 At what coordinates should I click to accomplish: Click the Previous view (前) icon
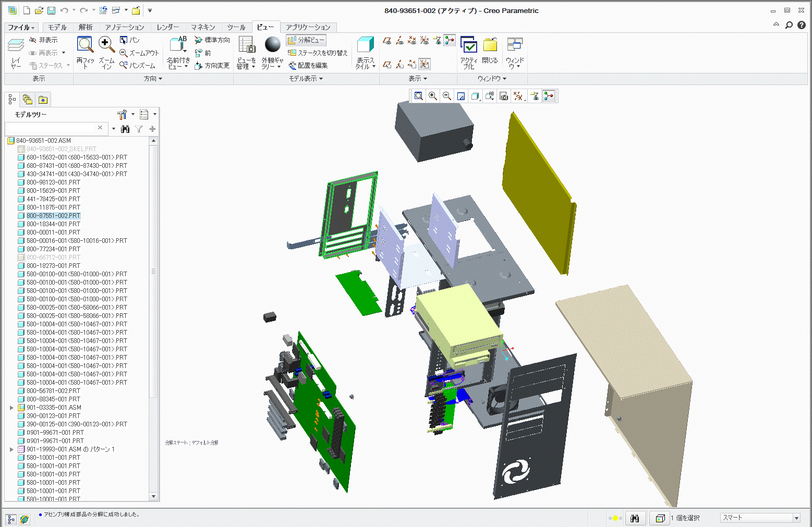[203, 53]
